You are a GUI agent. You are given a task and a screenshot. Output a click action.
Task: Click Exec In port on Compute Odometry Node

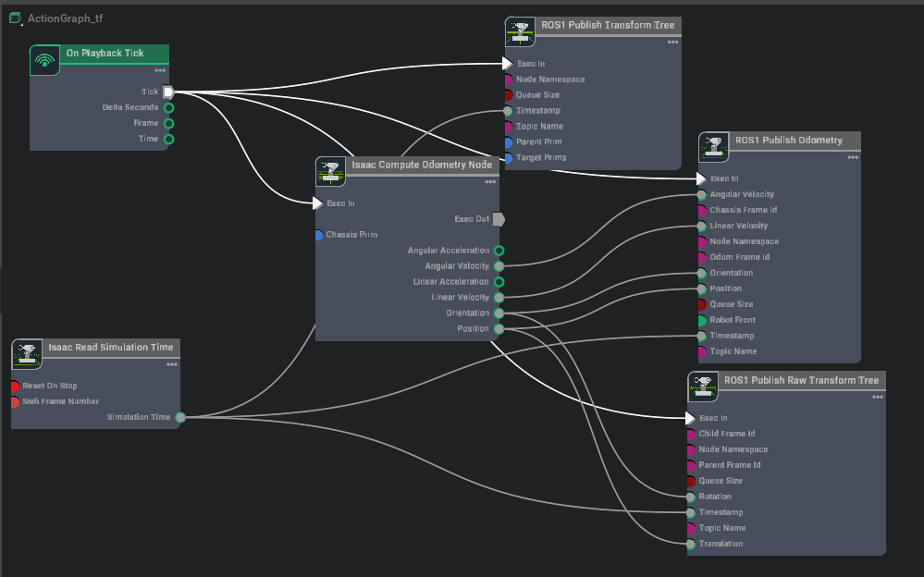(x=317, y=203)
